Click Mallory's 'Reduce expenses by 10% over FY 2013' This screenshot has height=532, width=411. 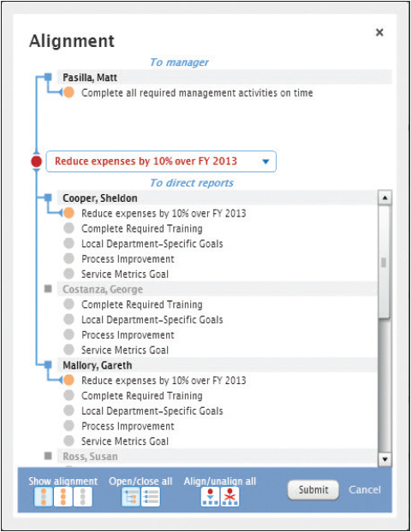(164, 381)
